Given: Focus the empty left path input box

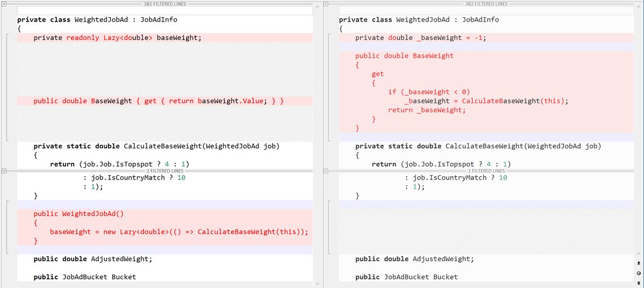Looking at the screenshot, I should (165, 11).
